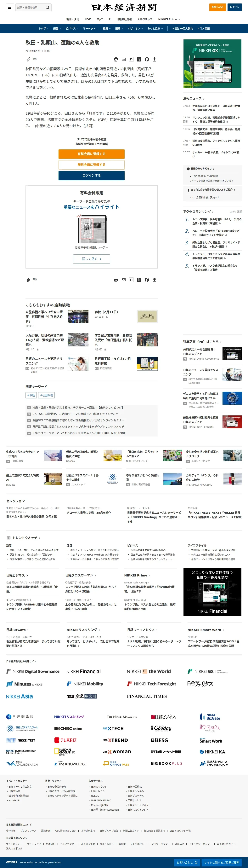The height and width of the screenshot is (868, 248).
Task: Share via top note icon
Action: click(131, 59)
